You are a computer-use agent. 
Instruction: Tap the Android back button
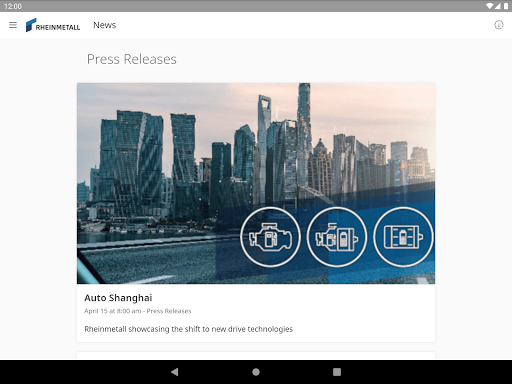click(x=174, y=372)
